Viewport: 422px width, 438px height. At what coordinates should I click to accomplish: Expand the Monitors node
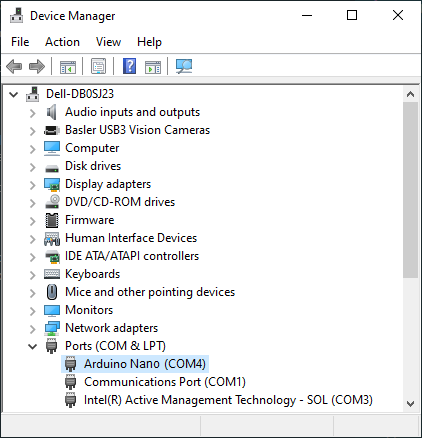33,311
